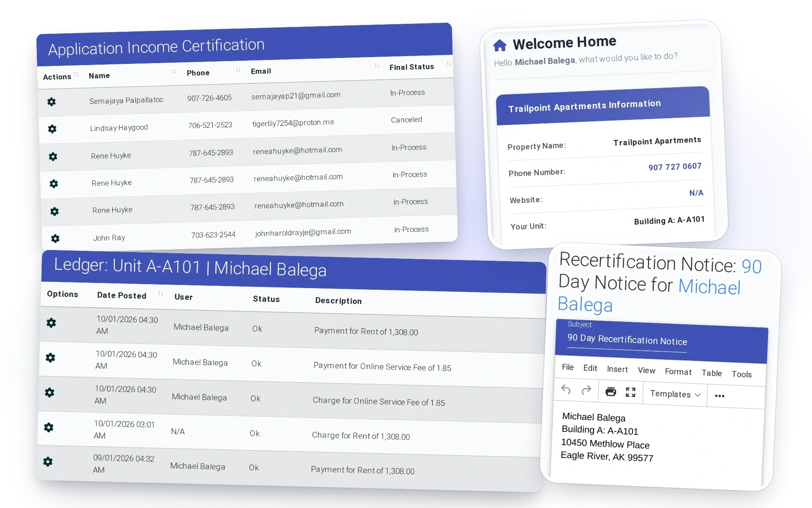Sort certification table by Name

click(x=174, y=71)
